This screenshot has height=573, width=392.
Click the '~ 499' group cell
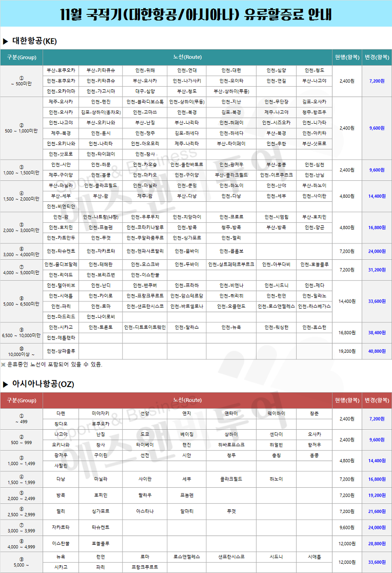(x=21, y=419)
